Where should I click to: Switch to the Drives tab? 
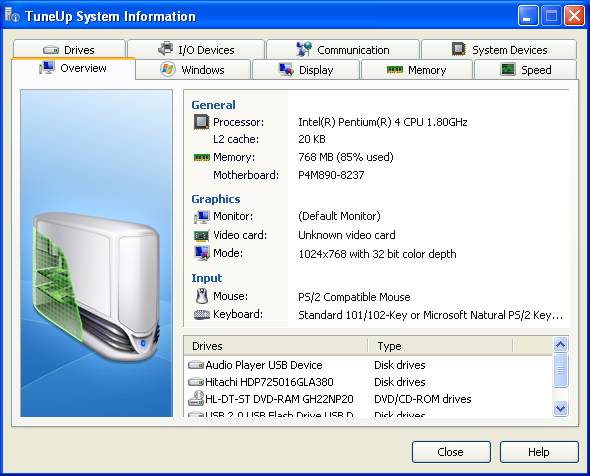pyautogui.click(x=69, y=49)
